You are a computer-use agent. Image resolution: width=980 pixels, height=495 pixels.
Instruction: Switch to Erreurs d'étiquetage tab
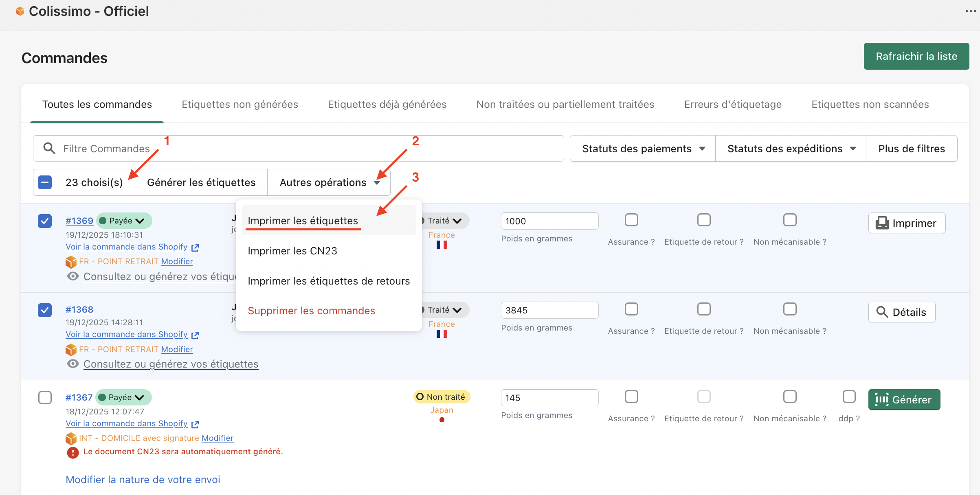(733, 105)
